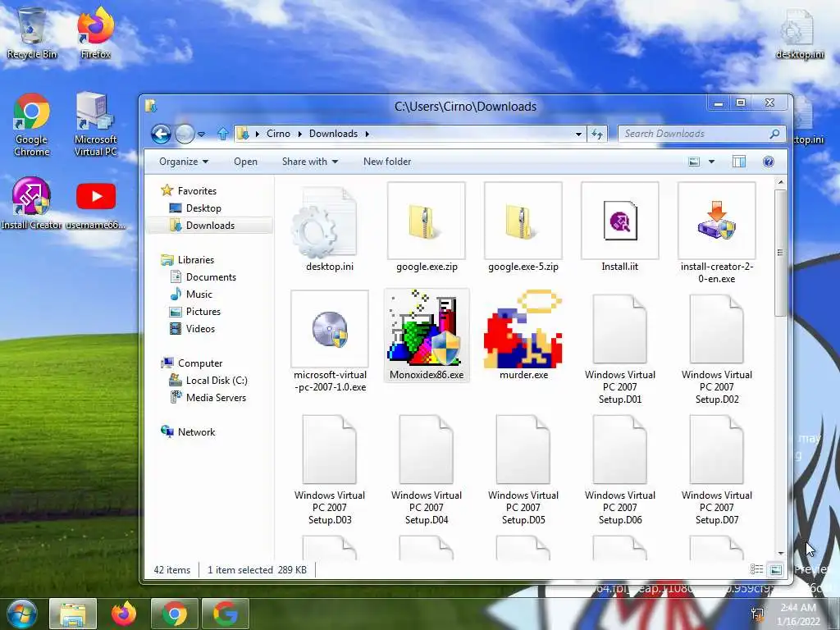Select Windows Virtual PC 2007 Setup.D02

[717, 349]
